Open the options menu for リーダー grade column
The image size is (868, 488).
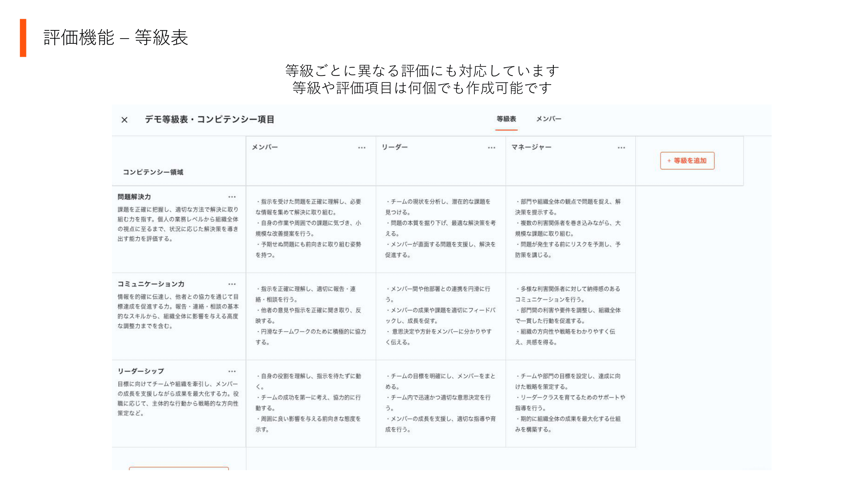pos(492,147)
